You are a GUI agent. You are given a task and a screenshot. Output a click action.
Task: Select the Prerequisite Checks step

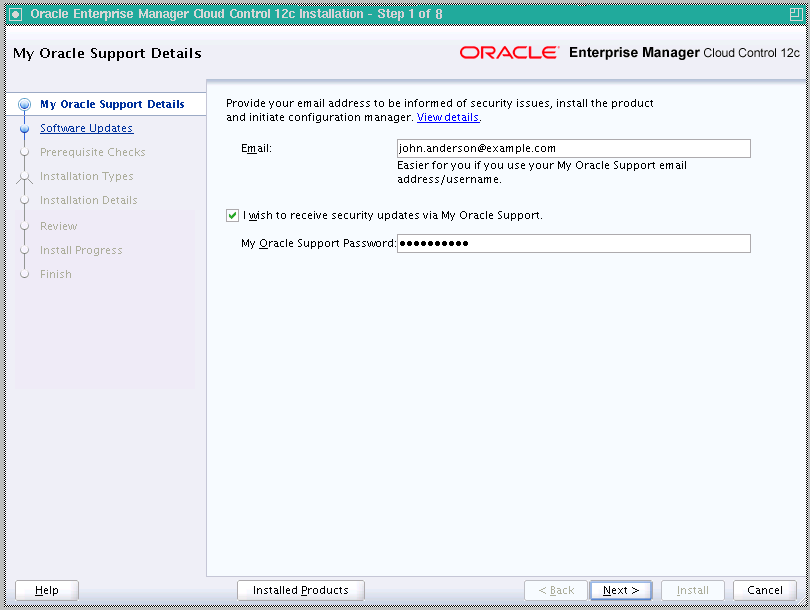92,152
